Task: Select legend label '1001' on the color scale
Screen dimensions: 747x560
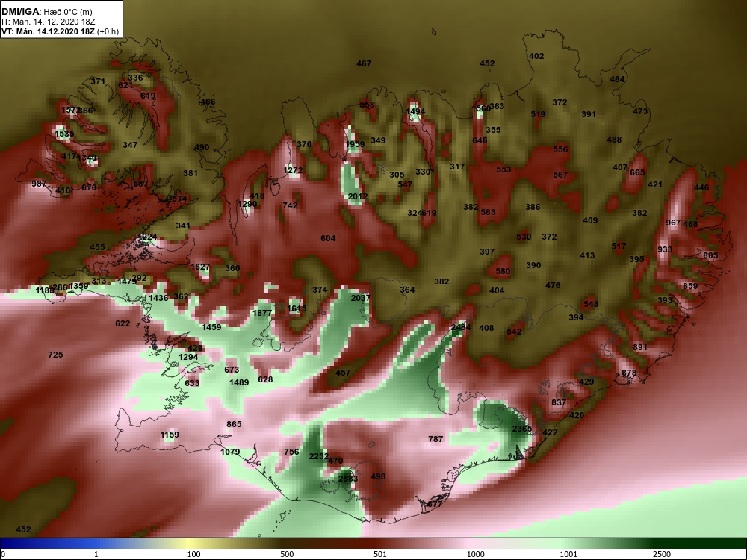Action: pos(568,554)
